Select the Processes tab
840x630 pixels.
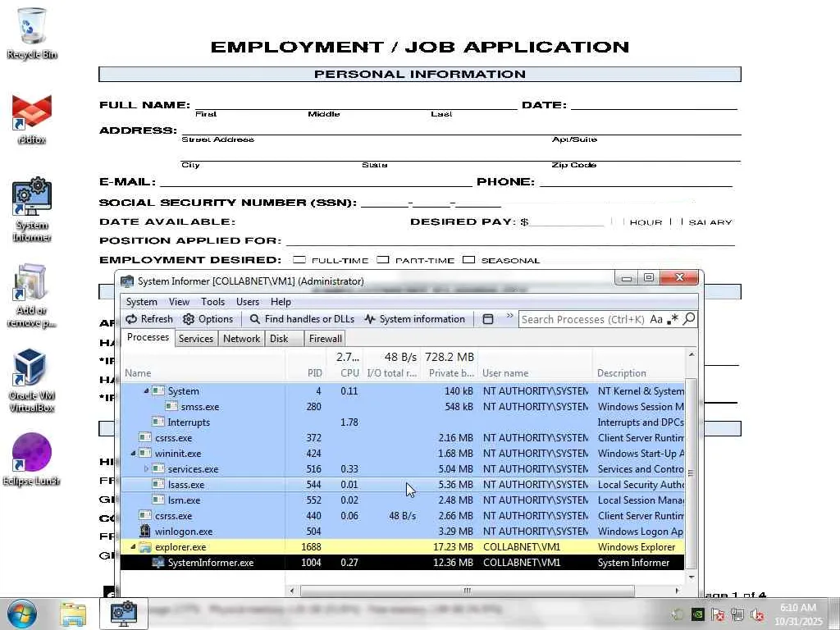click(148, 337)
